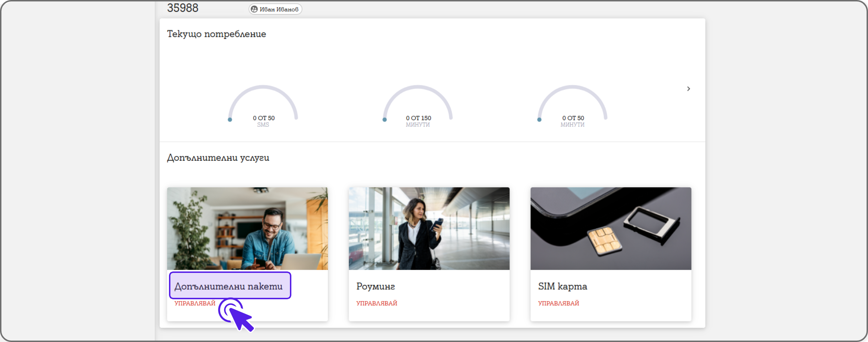The height and width of the screenshot is (342, 868).
Task: Click the Допълнителни услуги heading
Action: pos(218,157)
